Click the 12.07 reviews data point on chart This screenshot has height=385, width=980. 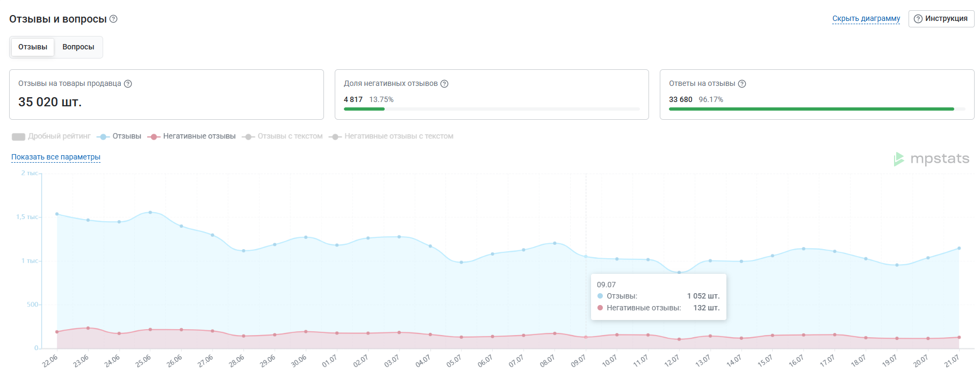click(679, 273)
